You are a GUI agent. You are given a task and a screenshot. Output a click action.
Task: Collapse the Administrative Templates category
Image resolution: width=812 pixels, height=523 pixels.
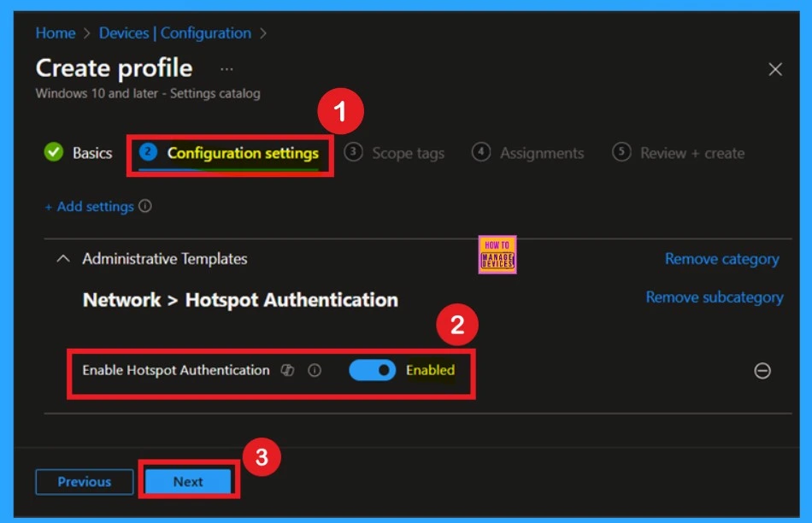coord(63,258)
